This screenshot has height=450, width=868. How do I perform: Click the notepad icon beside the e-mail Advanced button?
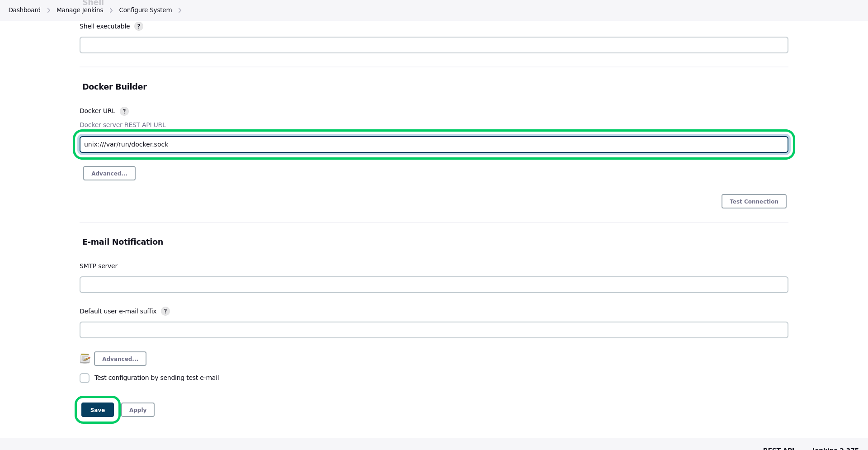coord(85,359)
